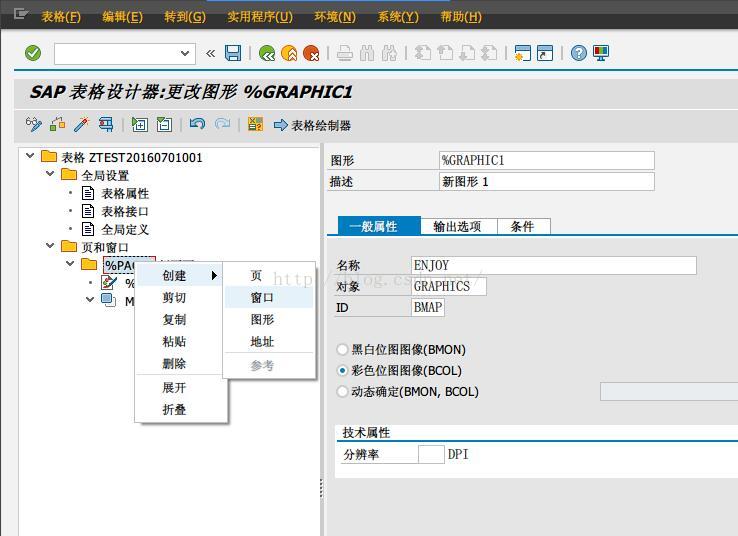The image size is (738, 536).
Task: Open the 表格(F) menu
Action: [x=61, y=17]
